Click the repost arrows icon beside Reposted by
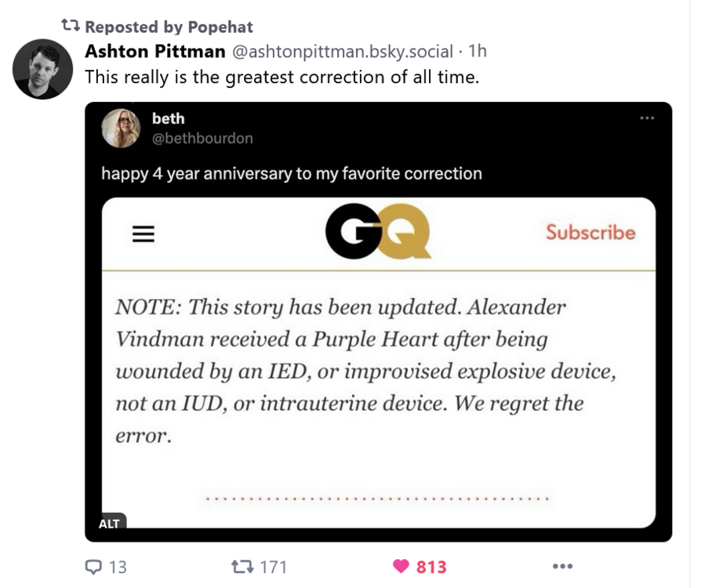The width and height of the screenshot is (705, 588). (71, 25)
